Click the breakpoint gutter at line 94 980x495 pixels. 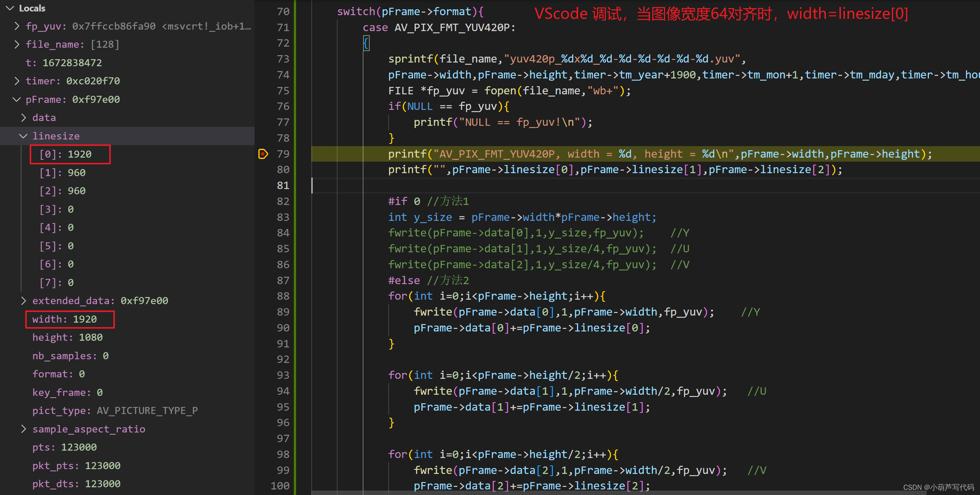click(263, 391)
